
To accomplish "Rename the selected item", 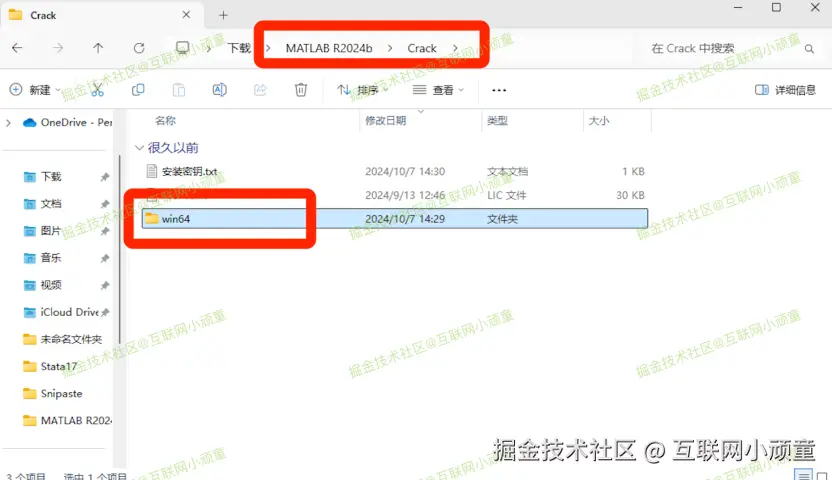I will (220, 90).
